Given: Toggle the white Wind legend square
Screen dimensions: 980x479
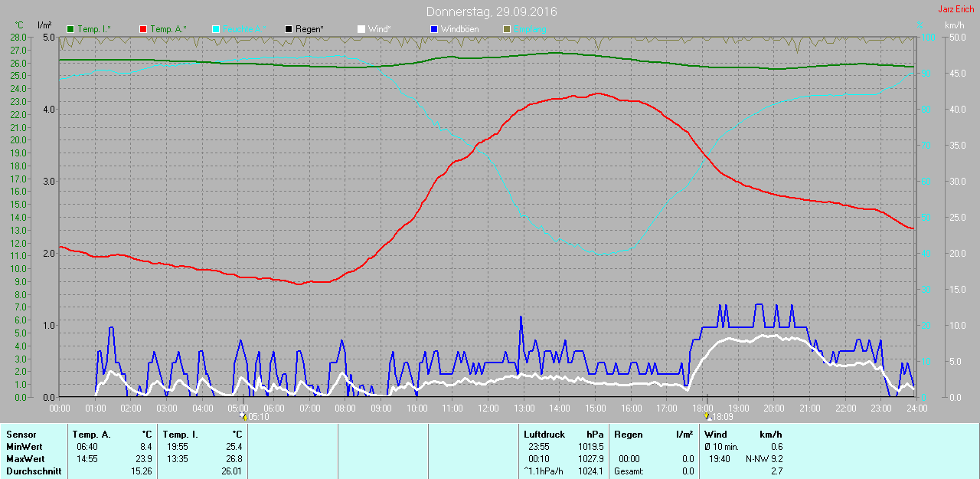Looking at the screenshot, I should coord(361,29).
